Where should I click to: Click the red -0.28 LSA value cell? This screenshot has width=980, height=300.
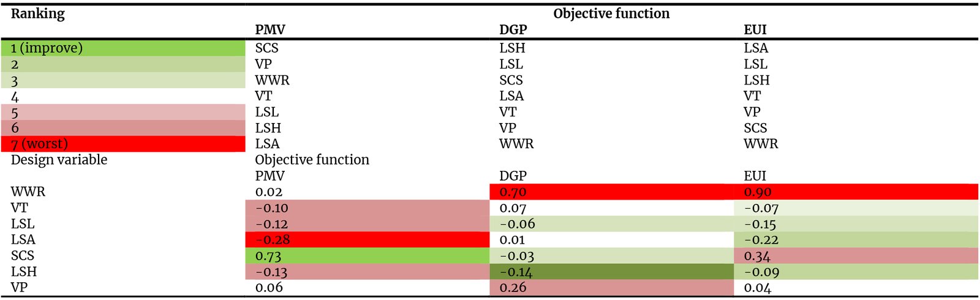367,240
